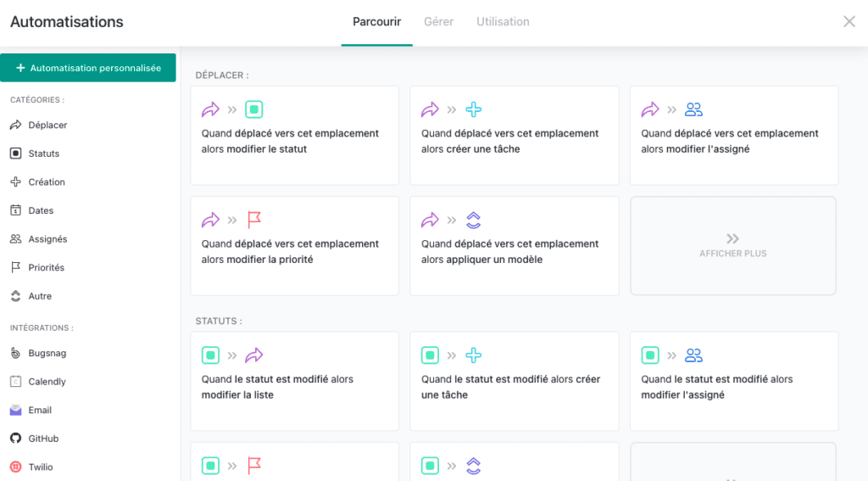This screenshot has height=481, width=868.
Task: Click template icon on 'appliquer un modèle' card
Action: 473,220
